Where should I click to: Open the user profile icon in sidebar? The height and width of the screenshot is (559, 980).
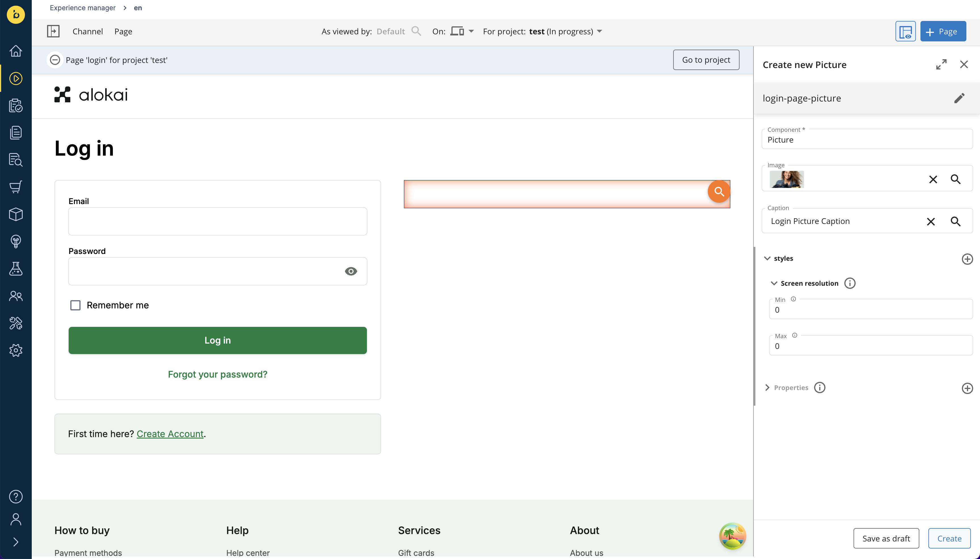click(16, 519)
